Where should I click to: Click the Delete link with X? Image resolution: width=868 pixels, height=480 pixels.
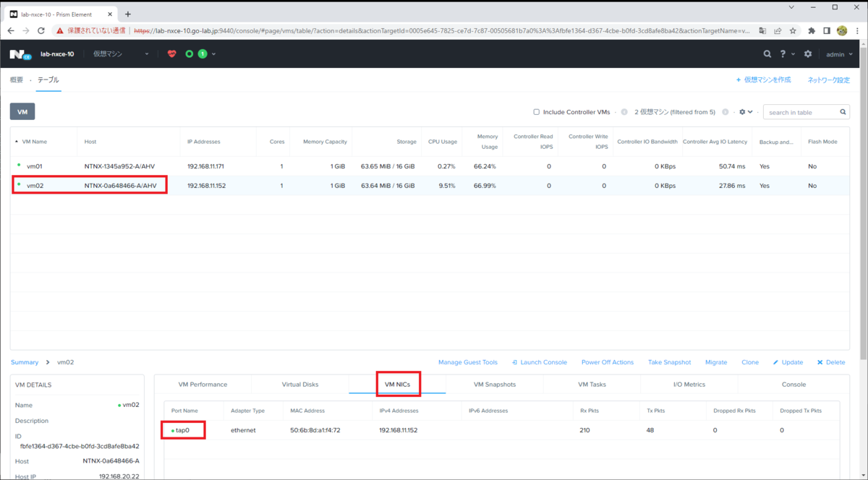point(831,362)
